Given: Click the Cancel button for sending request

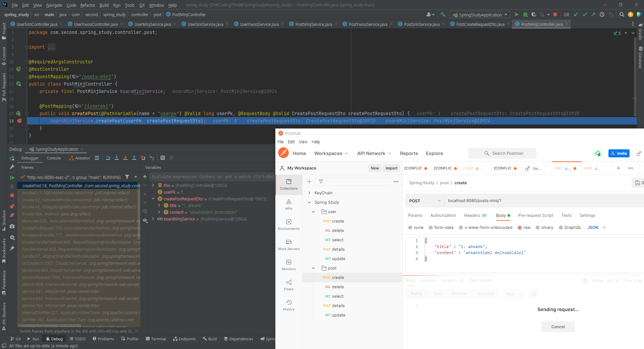Looking at the screenshot, I should 558,327.
